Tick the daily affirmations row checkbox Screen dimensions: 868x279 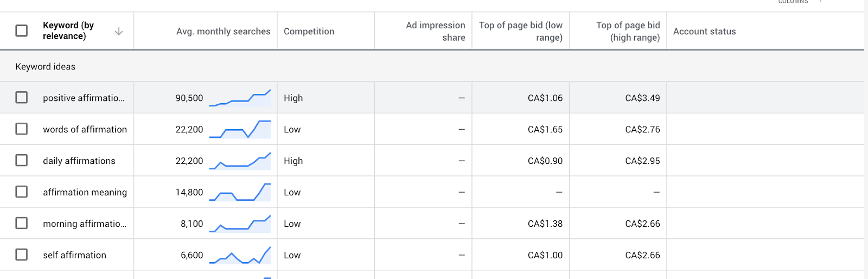click(22, 161)
